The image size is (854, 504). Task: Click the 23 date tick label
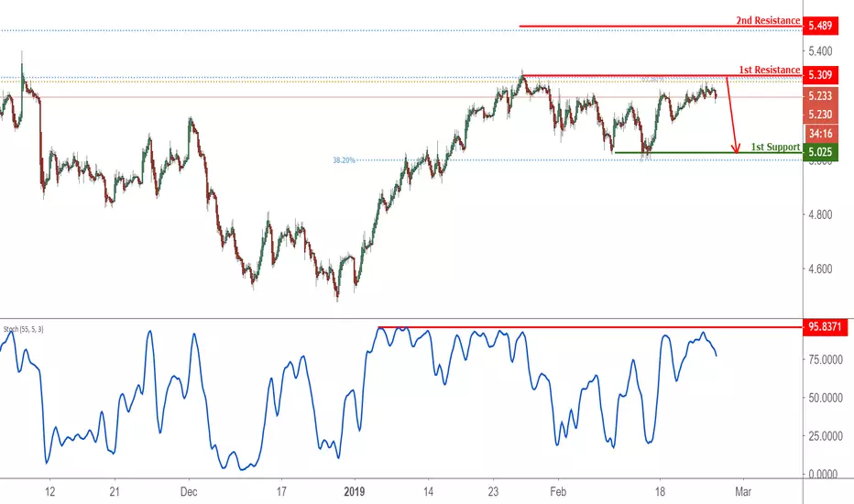tap(493, 492)
